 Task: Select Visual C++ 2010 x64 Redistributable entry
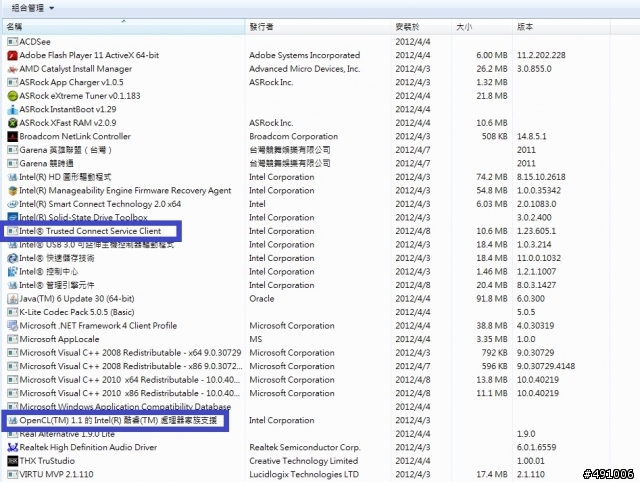129,380
